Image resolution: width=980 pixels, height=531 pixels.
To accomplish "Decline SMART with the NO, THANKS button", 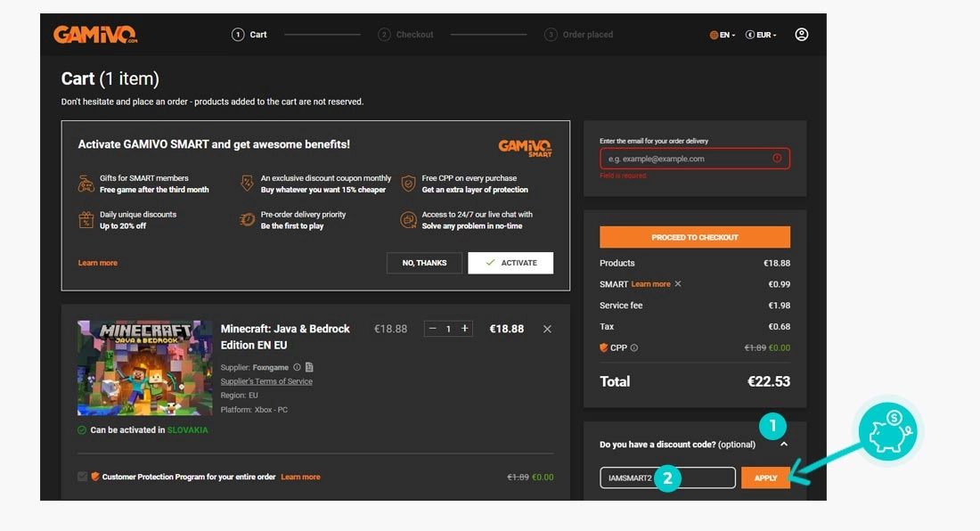I will point(424,263).
